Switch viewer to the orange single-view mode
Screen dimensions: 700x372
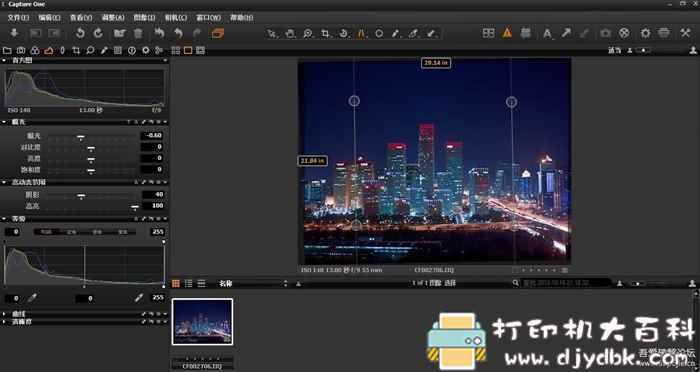point(188,50)
